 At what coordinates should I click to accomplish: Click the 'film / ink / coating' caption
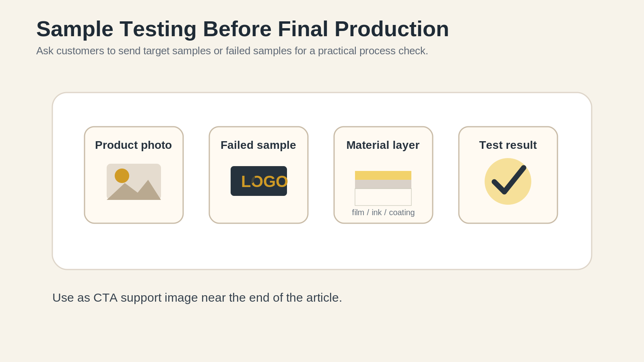click(383, 212)
